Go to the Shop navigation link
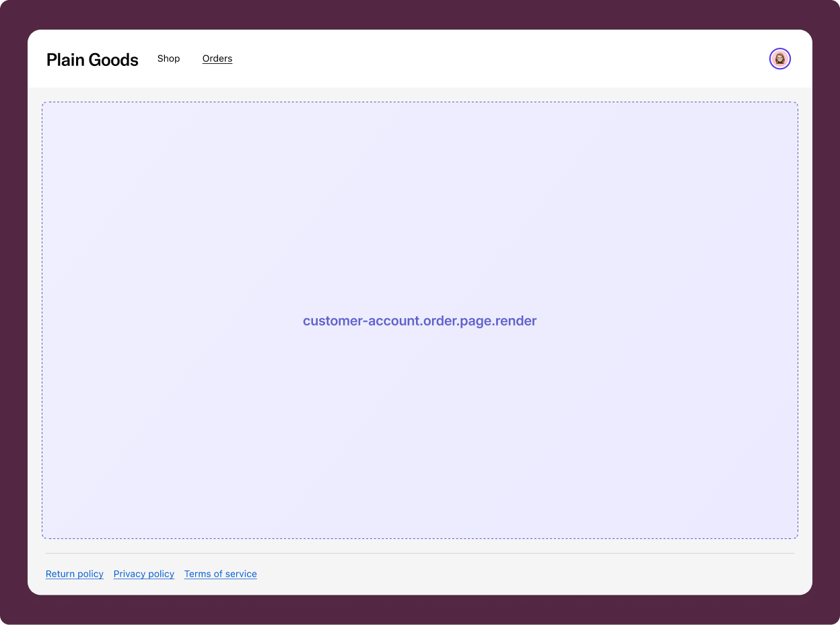This screenshot has width=840, height=625. coord(168,59)
